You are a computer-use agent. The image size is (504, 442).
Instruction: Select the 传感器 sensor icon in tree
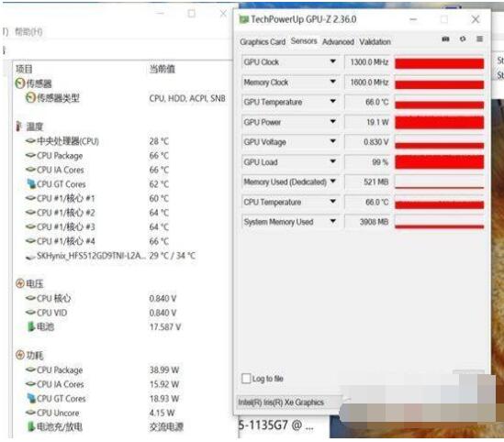pos(20,83)
